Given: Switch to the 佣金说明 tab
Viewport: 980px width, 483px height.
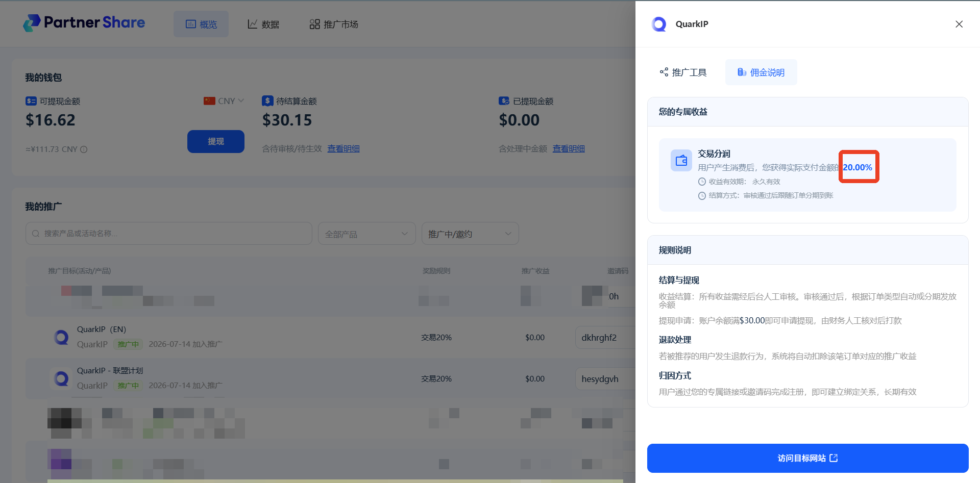Looking at the screenshot, I should [x=761, y=72].
